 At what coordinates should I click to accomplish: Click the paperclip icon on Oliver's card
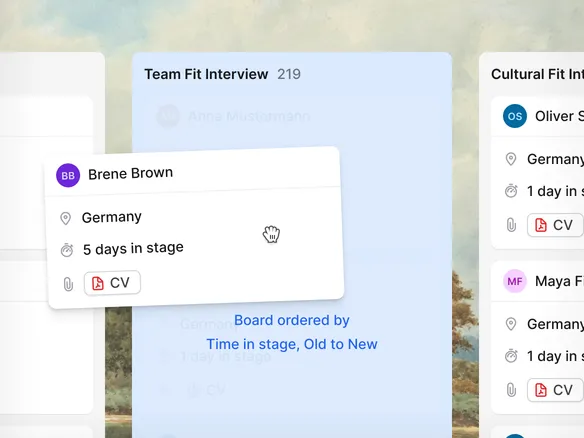click(511, 225)
